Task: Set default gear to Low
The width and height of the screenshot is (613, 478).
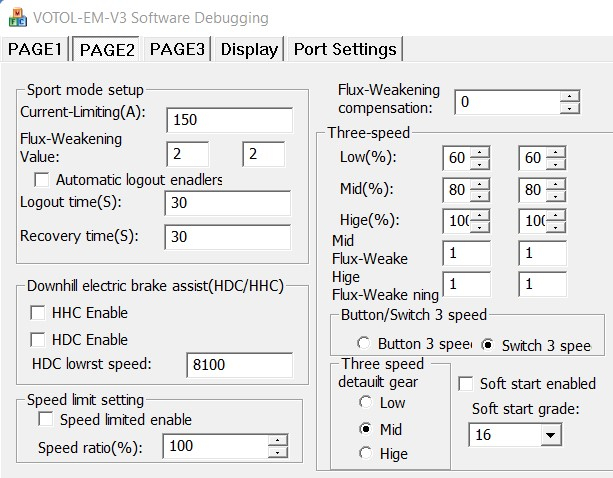Action: (365, 402)
